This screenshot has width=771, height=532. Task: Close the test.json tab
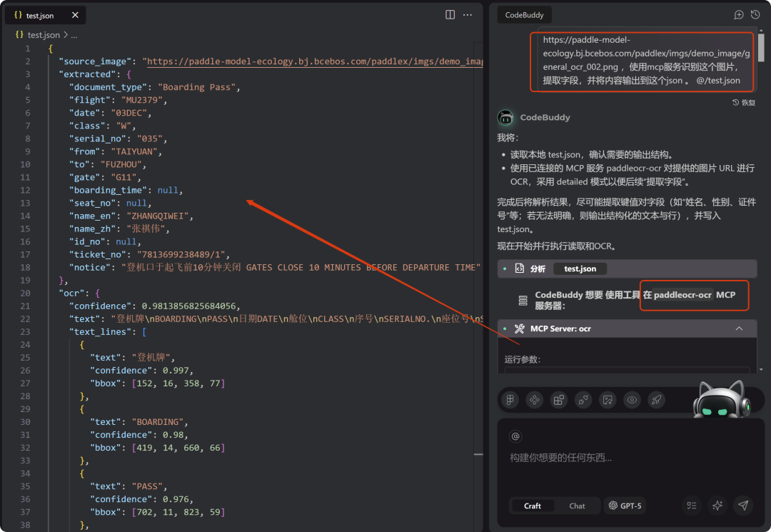pyautogui.click(x=75, y=15)
